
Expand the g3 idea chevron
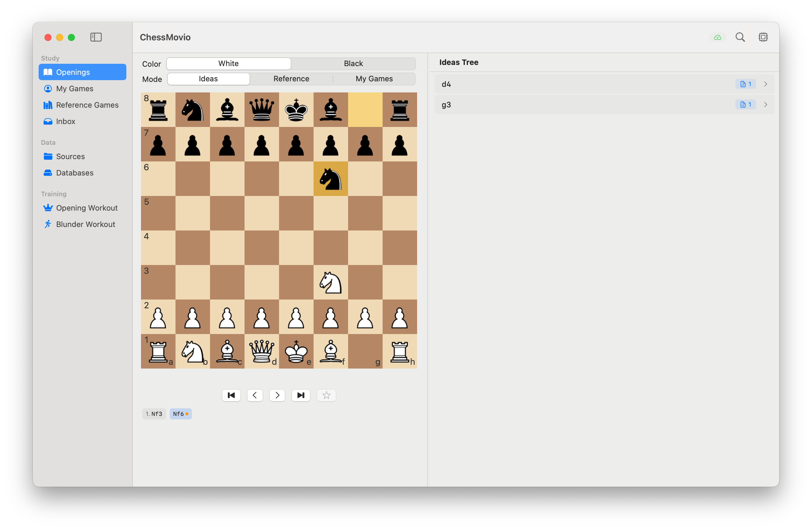(765, 105)
